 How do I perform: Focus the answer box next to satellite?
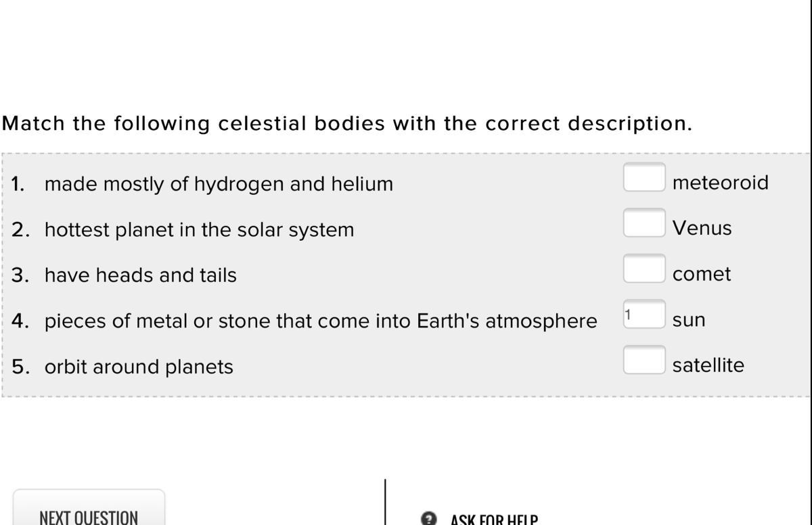[644, 360]
